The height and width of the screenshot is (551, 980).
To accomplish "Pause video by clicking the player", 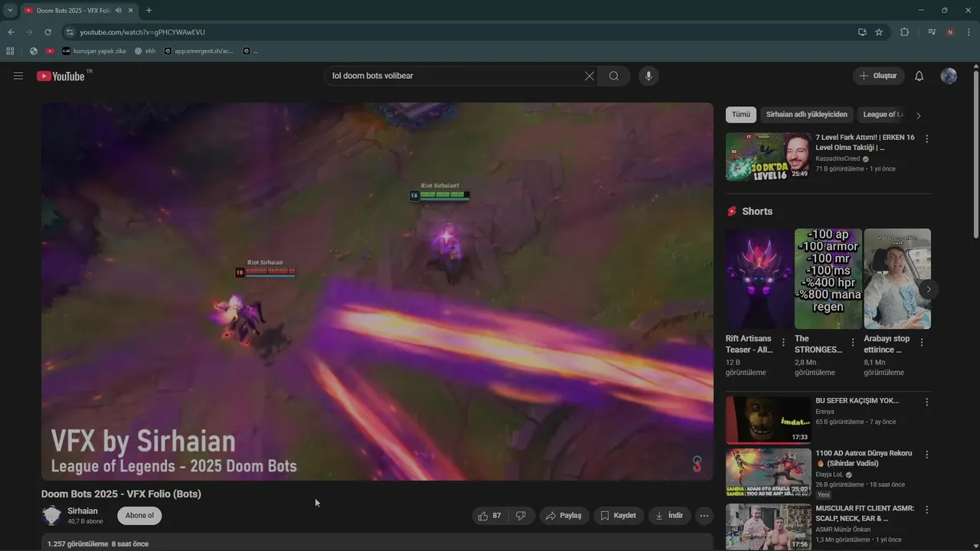I will 377,292.
